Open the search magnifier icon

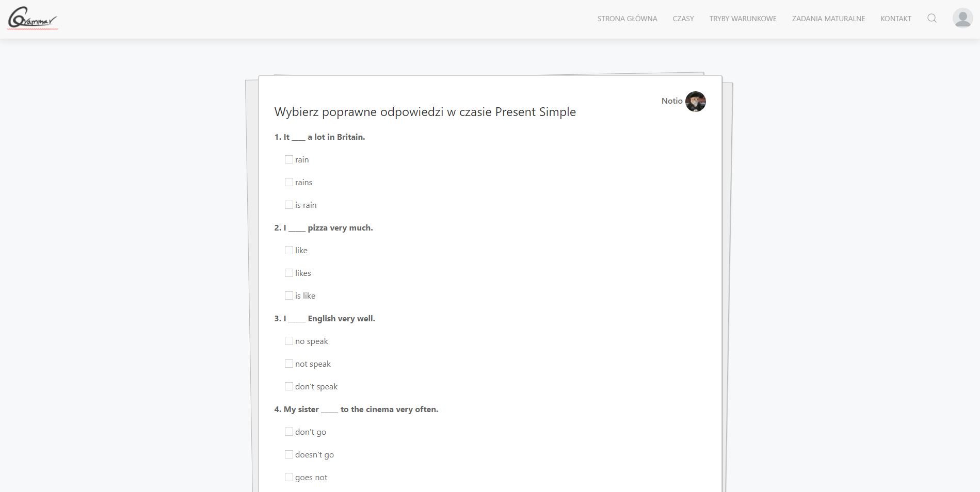(x=931, y=19)
